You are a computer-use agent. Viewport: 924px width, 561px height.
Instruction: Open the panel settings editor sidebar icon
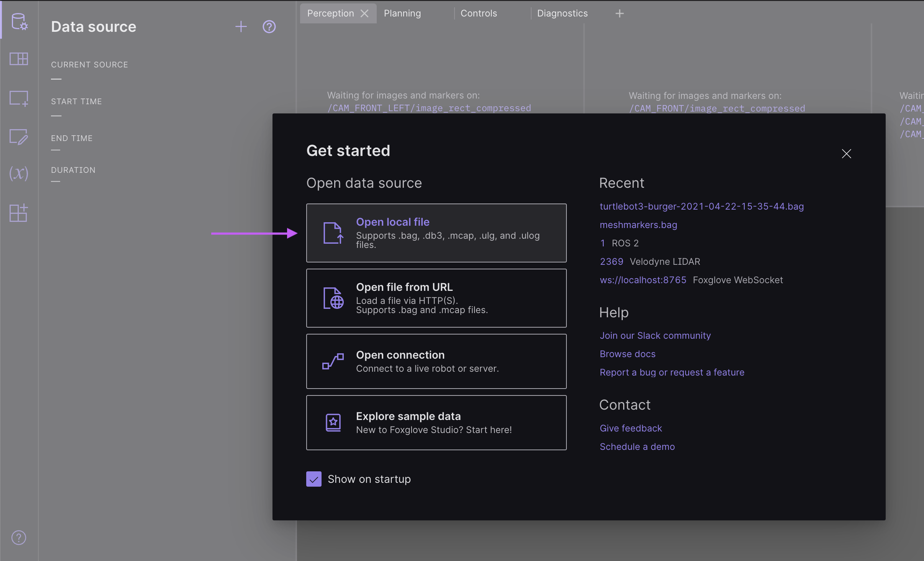(x=18, y=137)
